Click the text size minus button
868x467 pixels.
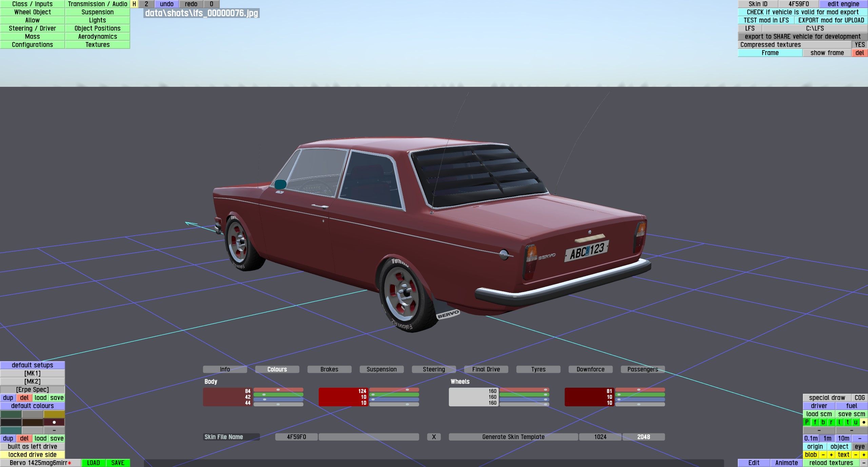tap(855, 455)
